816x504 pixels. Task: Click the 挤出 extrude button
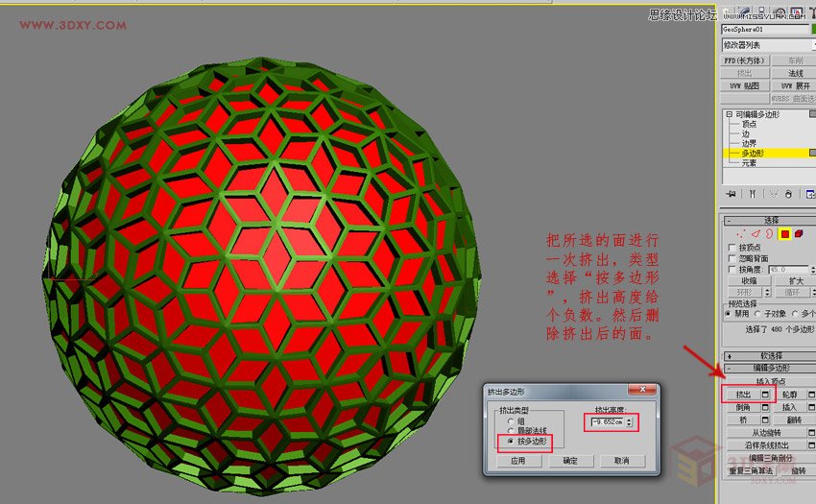(743, 395)
